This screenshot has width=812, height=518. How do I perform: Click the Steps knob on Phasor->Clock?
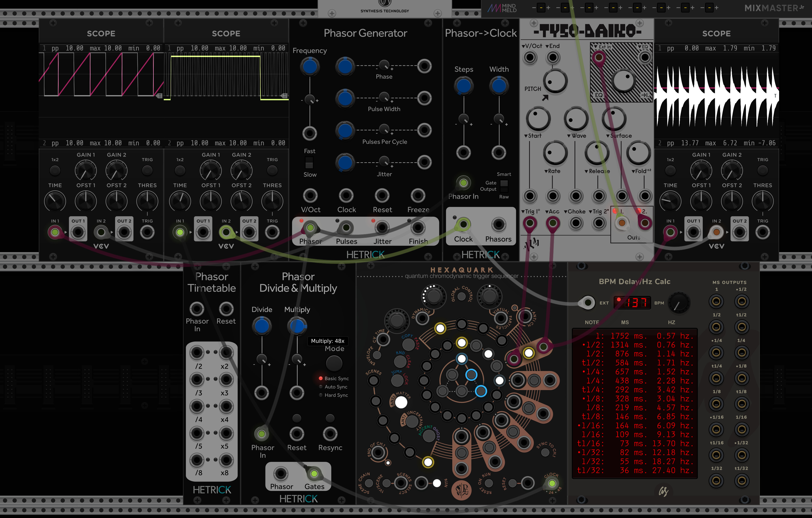(464, 86)
